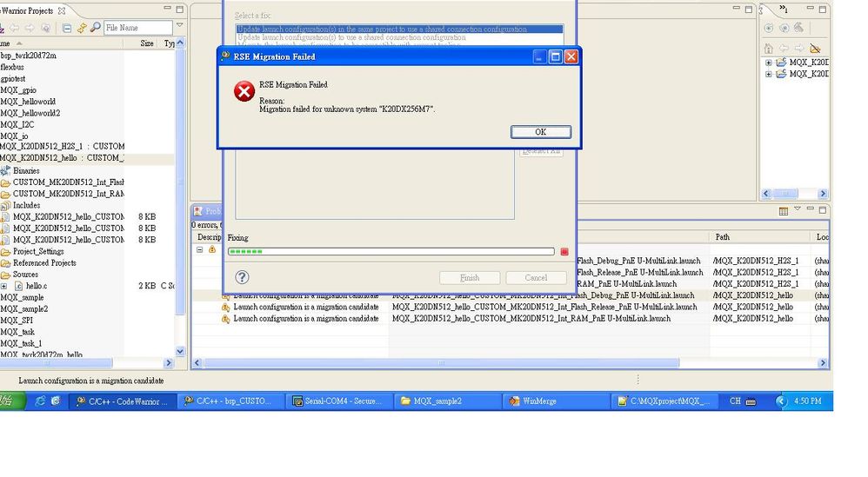Viewport: 868px width, 477px height.
Task: Expand the second MQX_K20D project in right panel
Action: (x=768, y=74)
